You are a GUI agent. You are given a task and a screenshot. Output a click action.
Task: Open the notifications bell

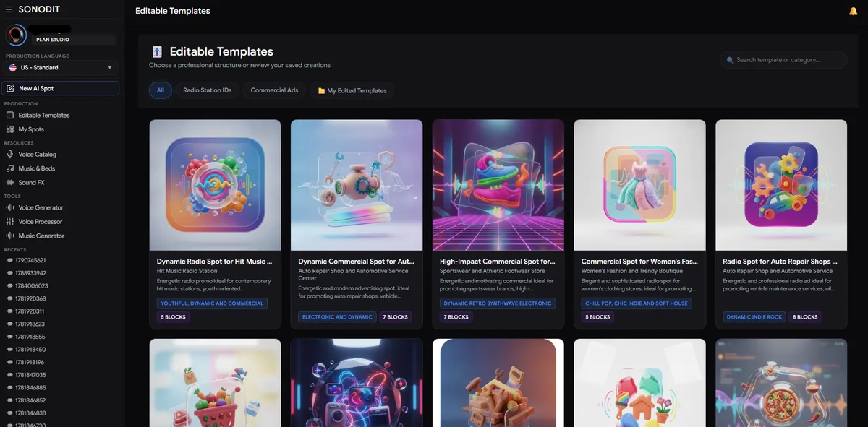(x=853, y=11)
